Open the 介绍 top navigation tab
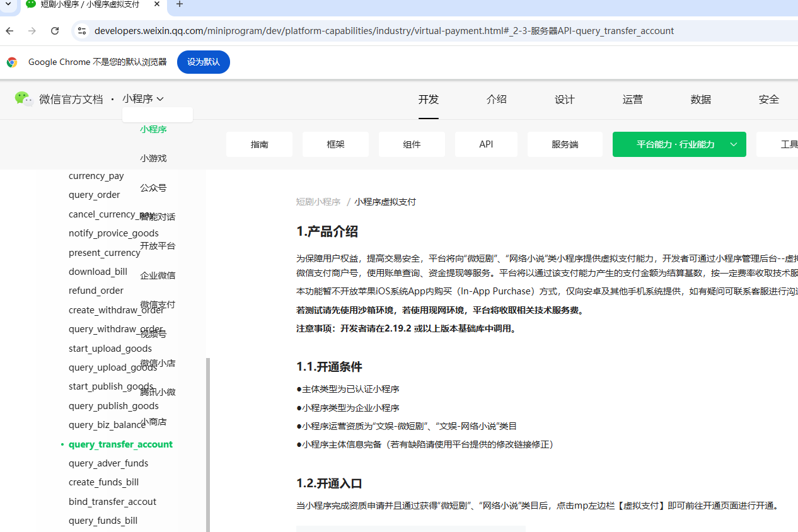Image resolution: width=798 pixels, height=532 pixels. 497,99
